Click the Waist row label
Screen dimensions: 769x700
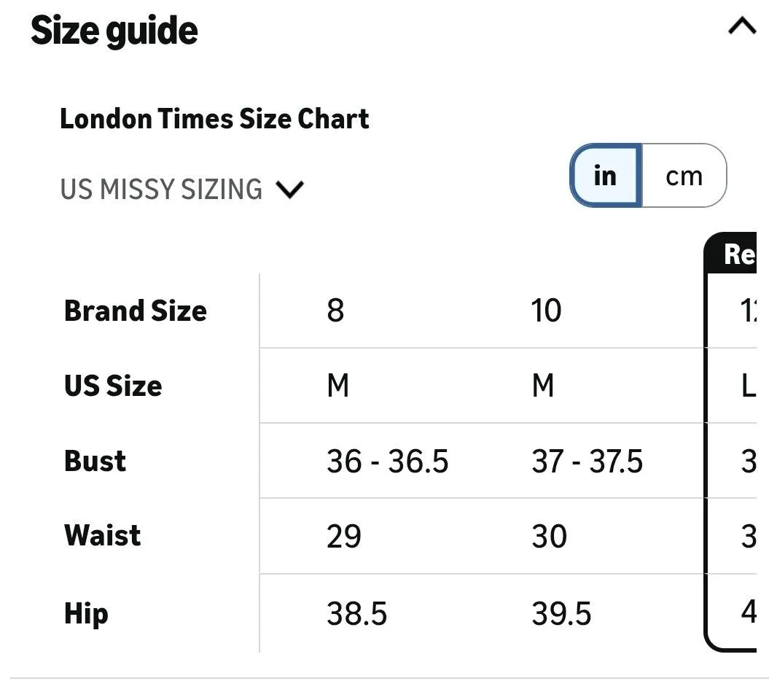(103, 535)
